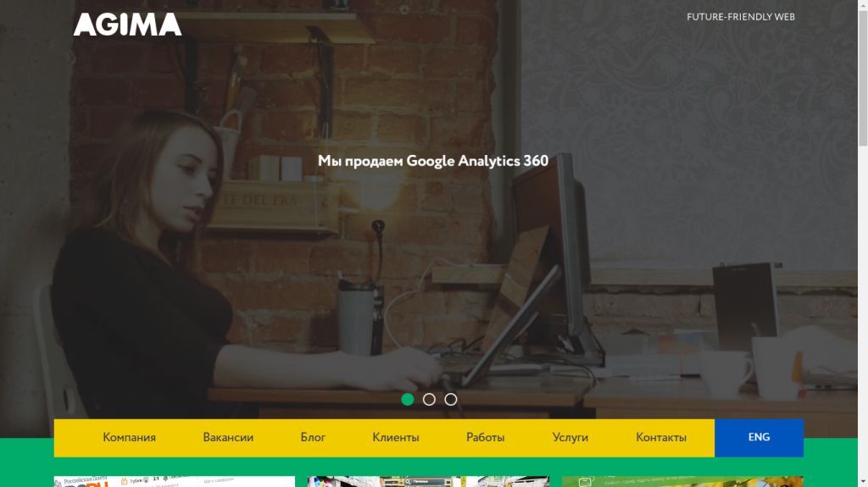Click the Google Analytics 360 headline
Image resolution: width=868 pixels, height=487 pixels.
pos(433,161)
